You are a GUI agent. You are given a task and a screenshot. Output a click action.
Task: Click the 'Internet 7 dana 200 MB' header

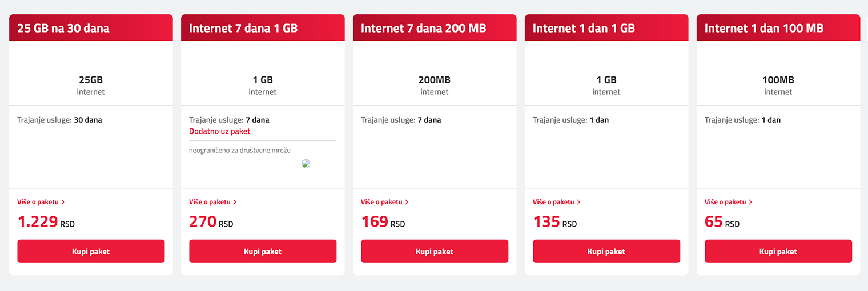click(423, 28)
